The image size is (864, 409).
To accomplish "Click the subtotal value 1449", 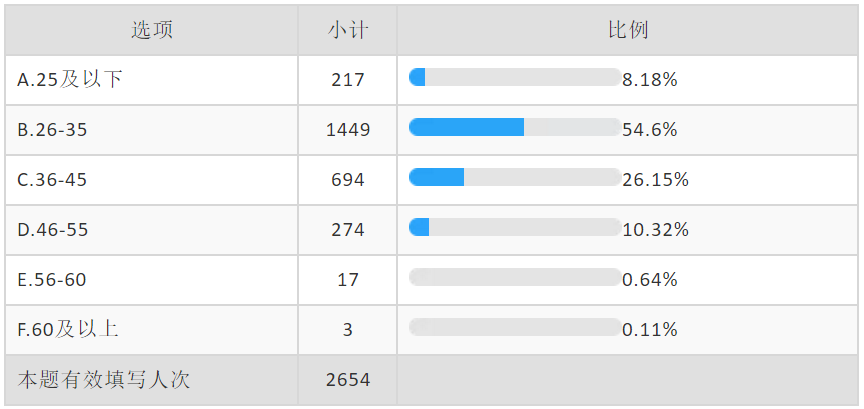I will (348, 130).
